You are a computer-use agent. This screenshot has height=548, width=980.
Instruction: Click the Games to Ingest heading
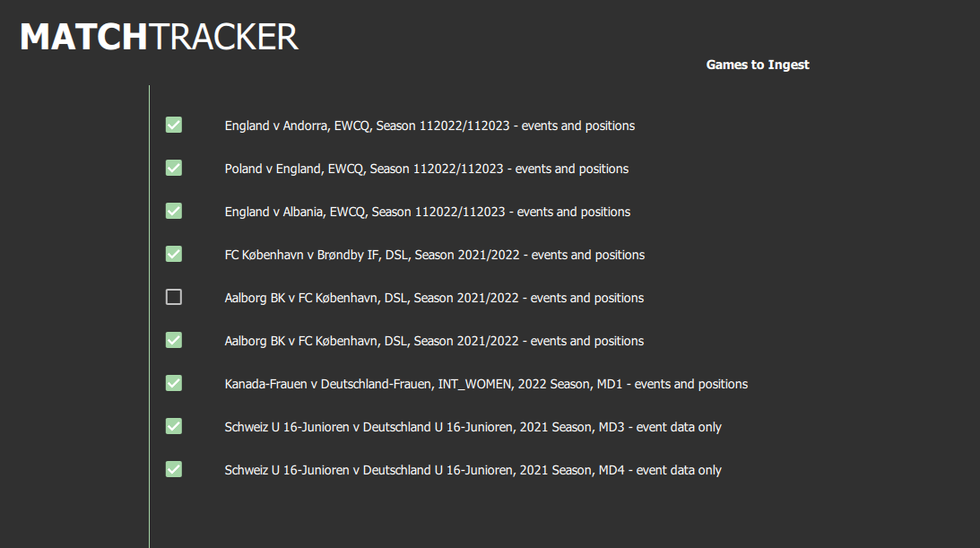coord(758,65)
